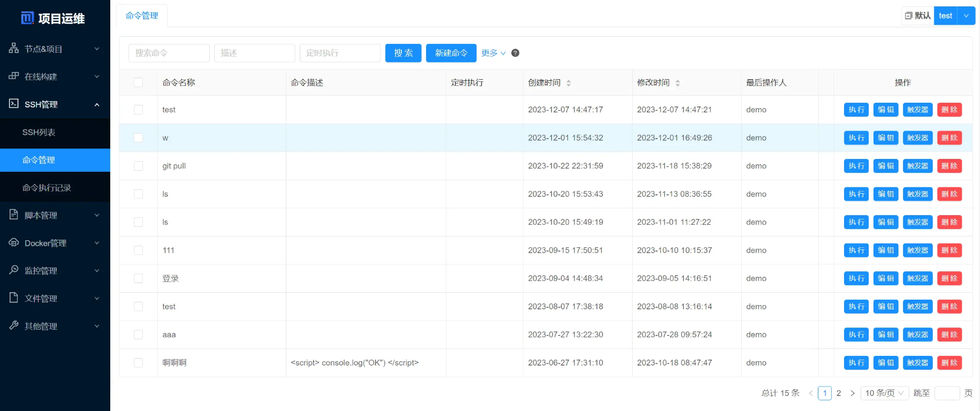Go to previous page arrow
Screen dimensions: 980x411
(811, 393)
